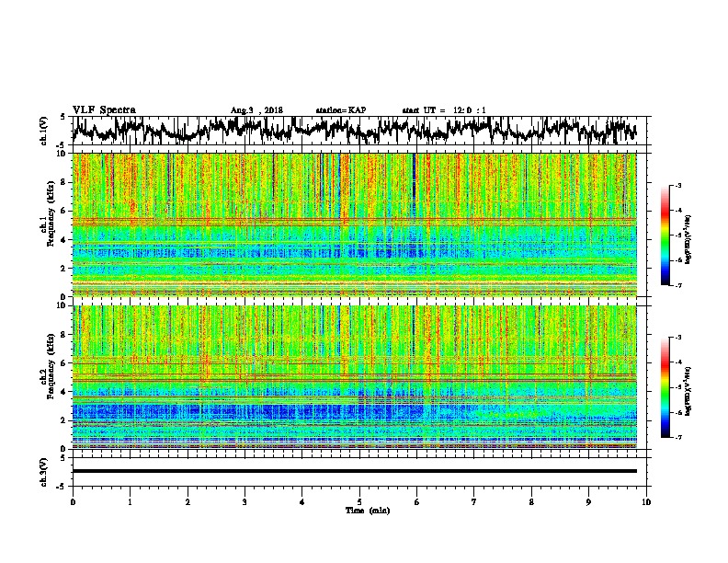Click the ch.1 spectrogram panel
This screenshot has width=728, height=563.
(x=354, y=224)
